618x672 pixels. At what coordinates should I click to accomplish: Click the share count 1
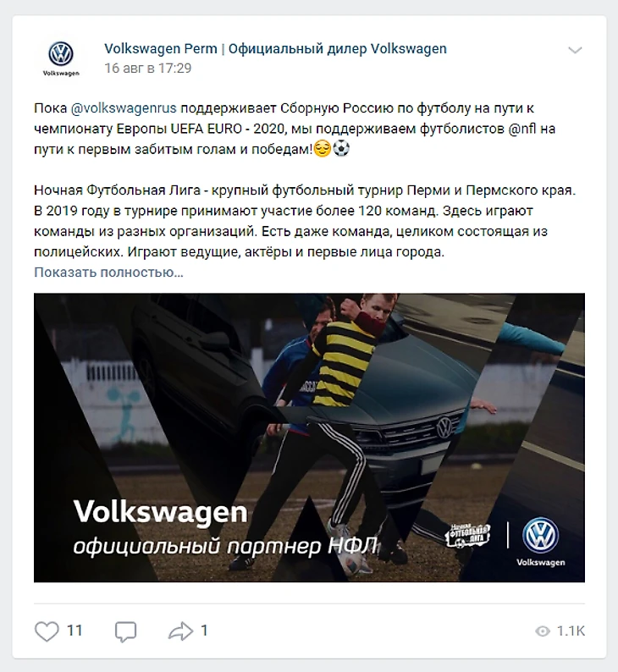(204, 631)
